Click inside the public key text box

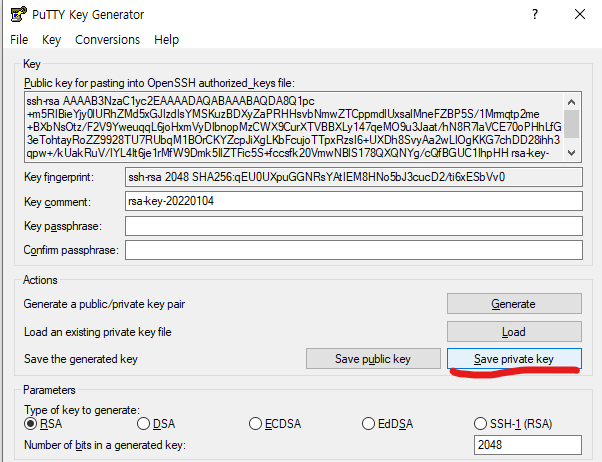pyautogui.click(x=294, y=127)
